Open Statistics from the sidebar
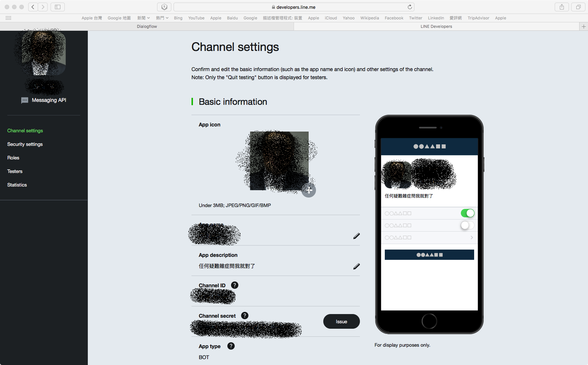Viewport: 588px width, 365px height. [x=17, y=185]
